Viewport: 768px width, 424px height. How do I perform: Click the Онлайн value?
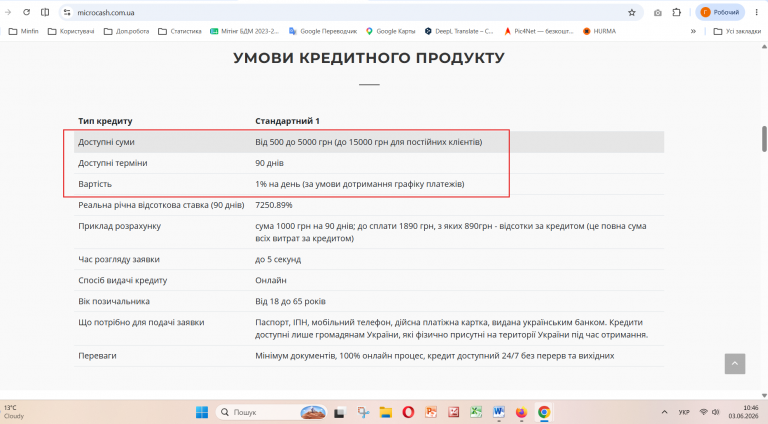coord(271,281)
